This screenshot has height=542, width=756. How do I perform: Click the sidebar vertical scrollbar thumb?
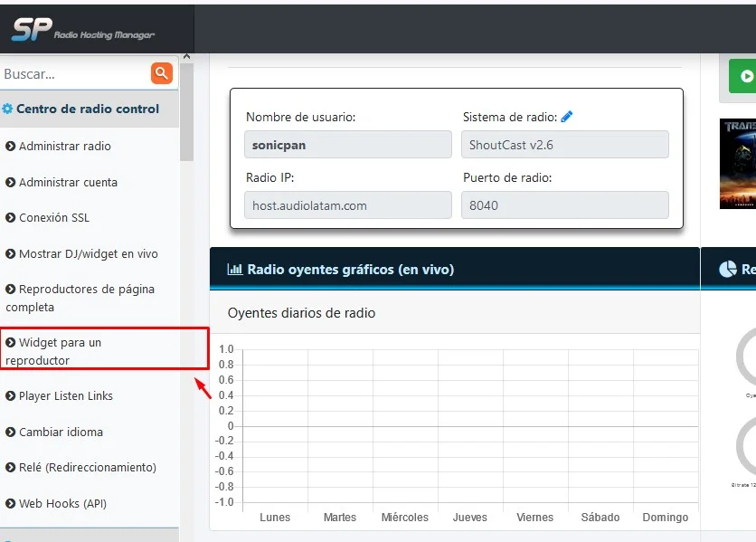click(x=186, y=112)
